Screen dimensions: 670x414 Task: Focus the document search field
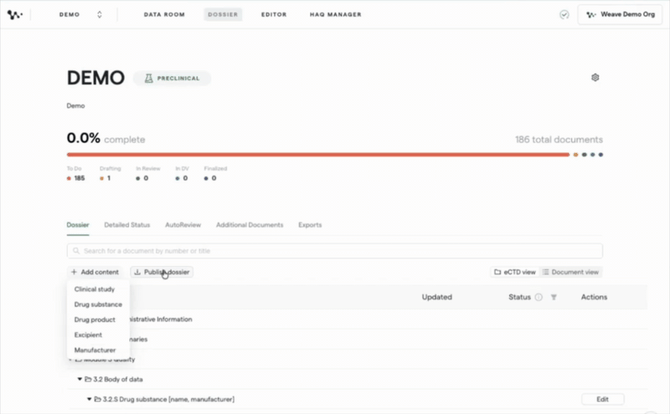click(x=335, y=251)
